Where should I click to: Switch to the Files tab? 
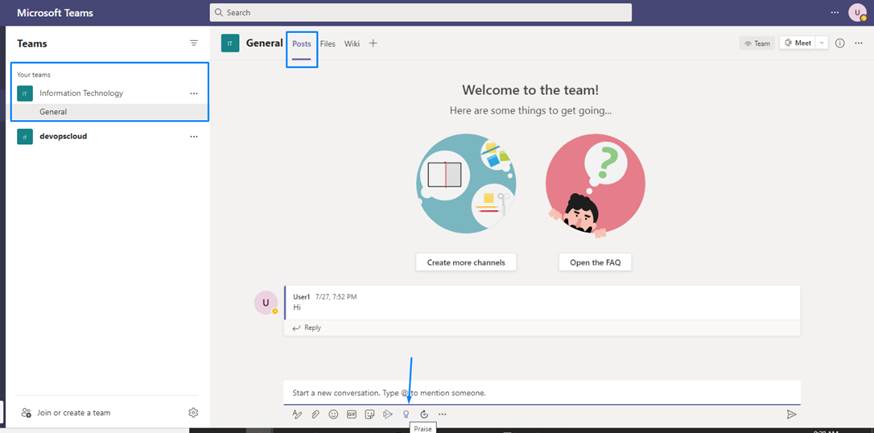click(x=328, y=43)
